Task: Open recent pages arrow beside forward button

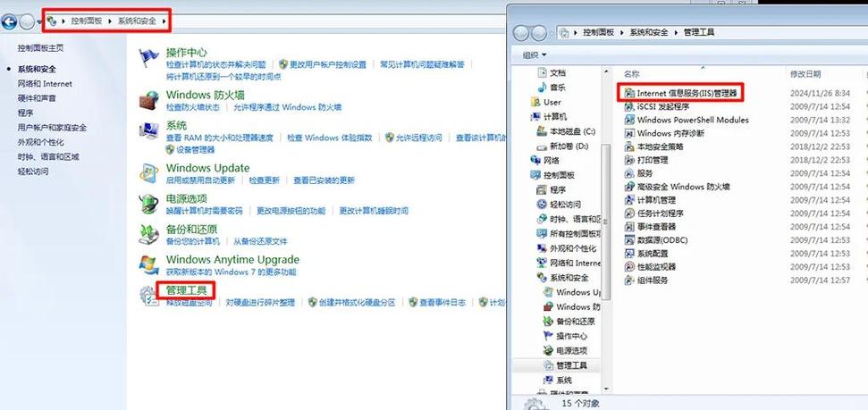Action: coord(39,22)
